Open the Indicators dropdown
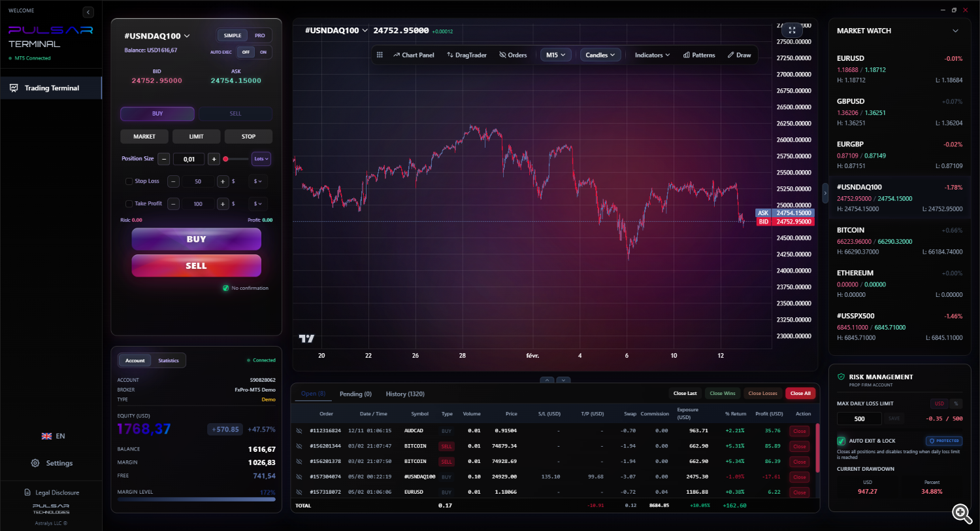This screenshot has height=531, width=980. 653,55
